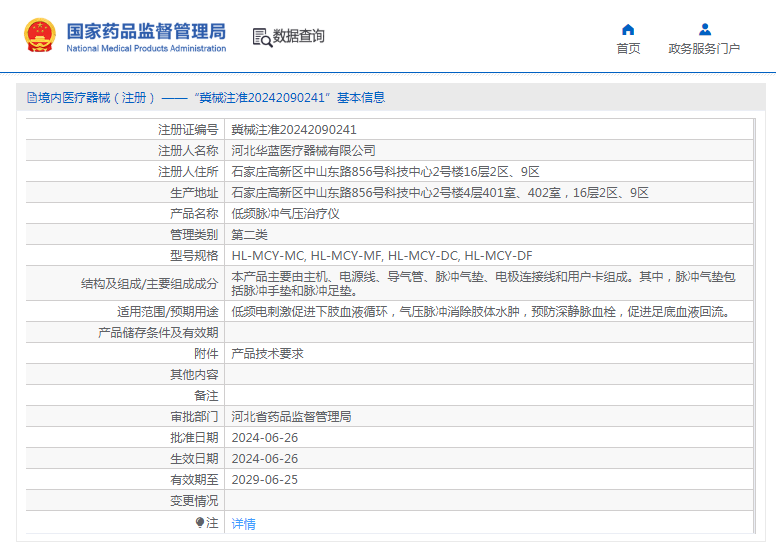Click the 其他内容 label

pyautogui.click(x=194, y=375)
